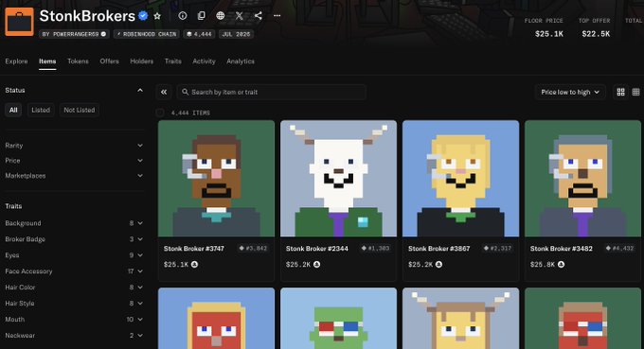Open Stonk Broker #2344 title link
Image resolution: width=644 pixels, height=349 pixels.
316,249
